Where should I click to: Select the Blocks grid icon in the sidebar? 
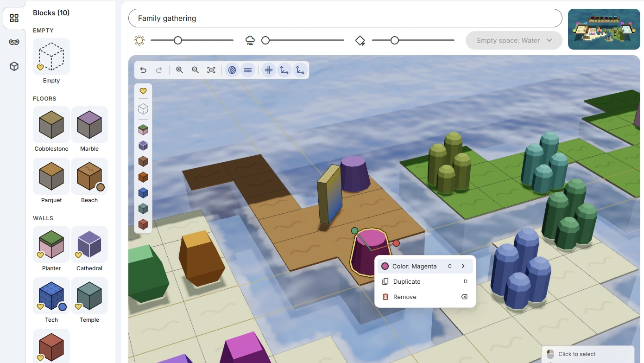(14, 18)
